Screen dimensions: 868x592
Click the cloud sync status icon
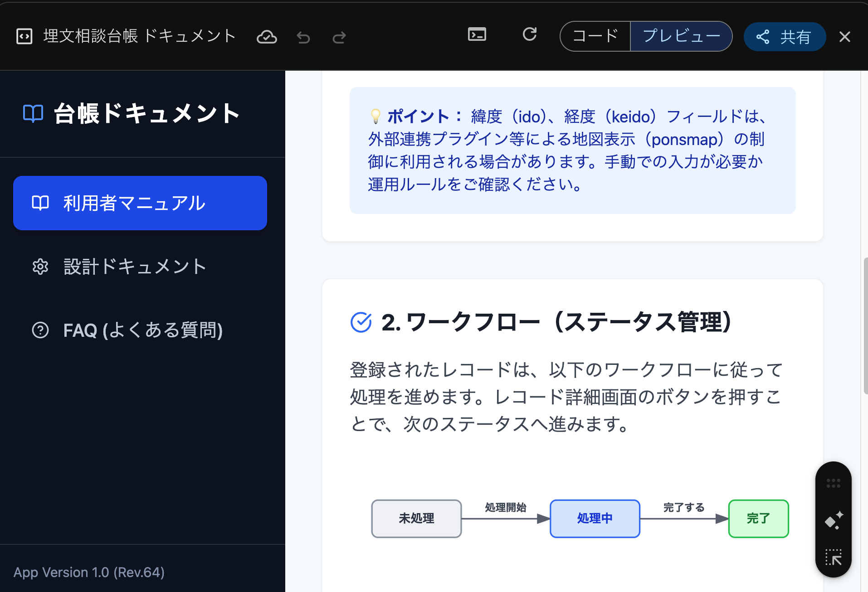click(267, 37)
